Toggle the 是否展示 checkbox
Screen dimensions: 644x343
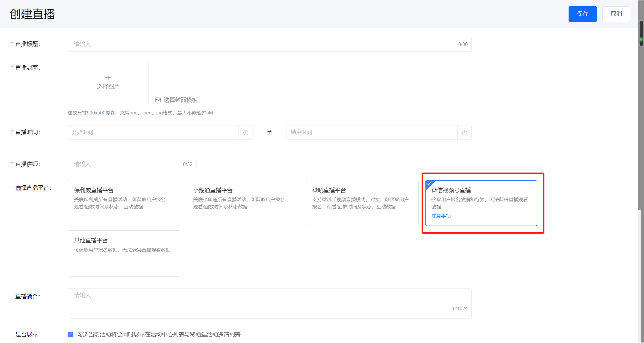[x=70, y=334]
